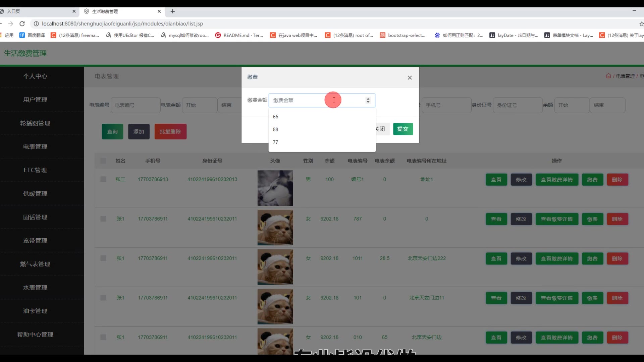Click the 批量删除 button
Screen dimensions: 644x362
point(170,132)
